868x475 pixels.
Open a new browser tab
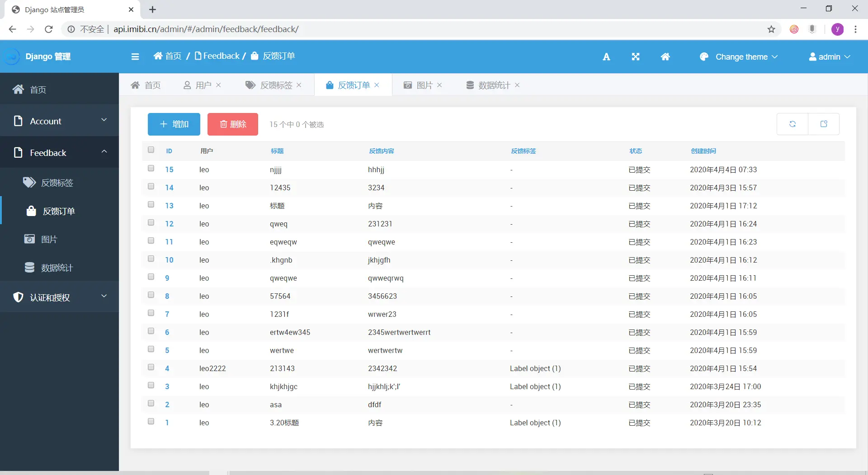coord(153,9)
